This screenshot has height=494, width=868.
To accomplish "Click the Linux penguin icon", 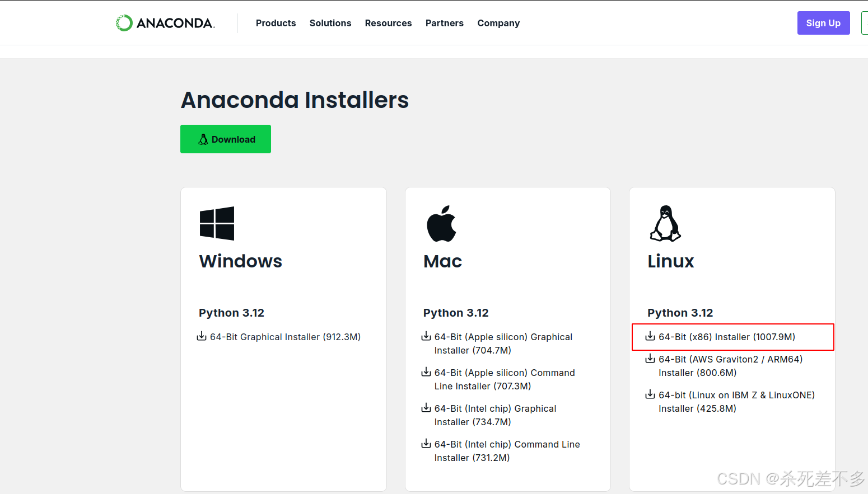I will pyautogui.click(x=665, y=223).
